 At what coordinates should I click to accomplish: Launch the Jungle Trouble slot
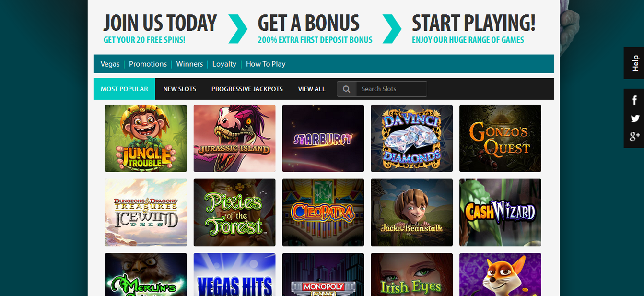click(x=146, y=138)
